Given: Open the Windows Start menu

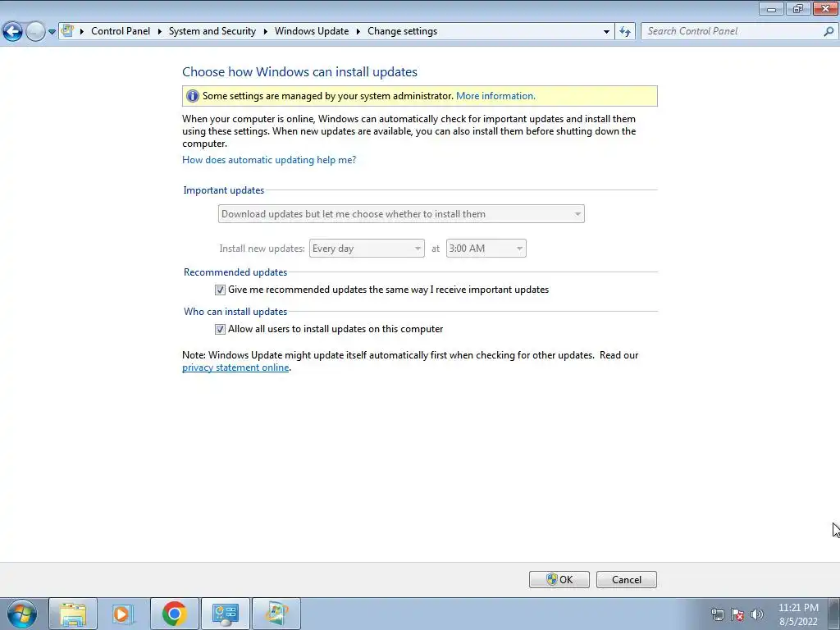Looking at the screenshot, I should [x=22, y=614].
